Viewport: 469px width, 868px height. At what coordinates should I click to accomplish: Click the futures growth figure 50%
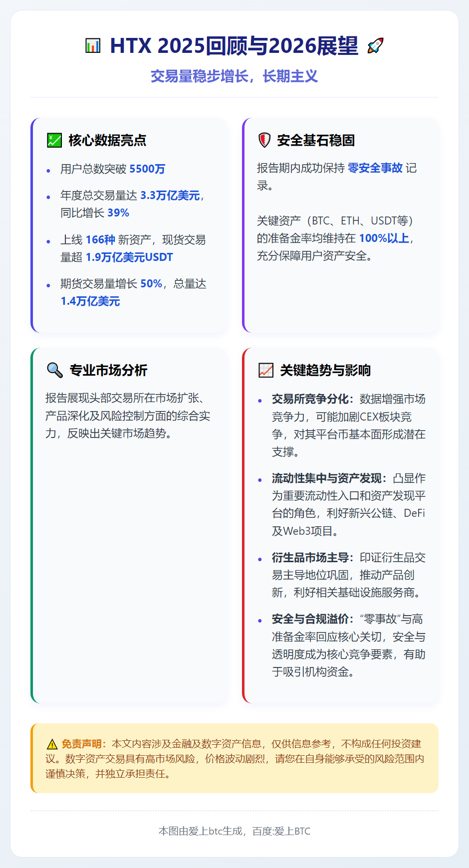point(151,284)
